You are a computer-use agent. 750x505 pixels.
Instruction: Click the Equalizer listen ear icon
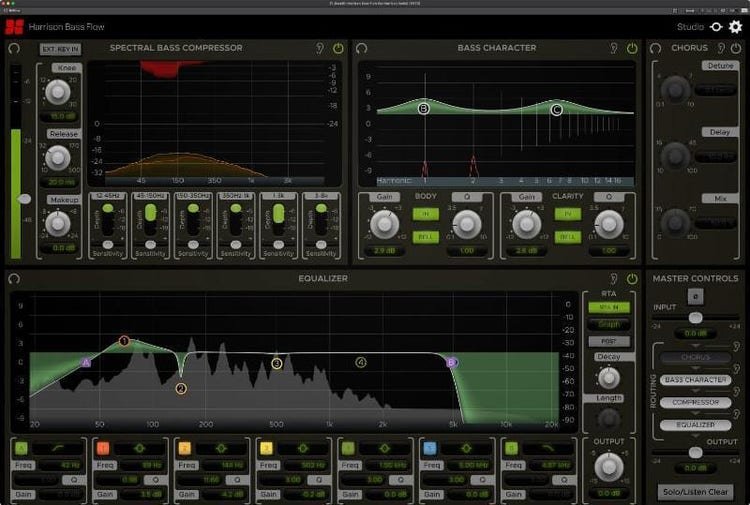[614, 278]
